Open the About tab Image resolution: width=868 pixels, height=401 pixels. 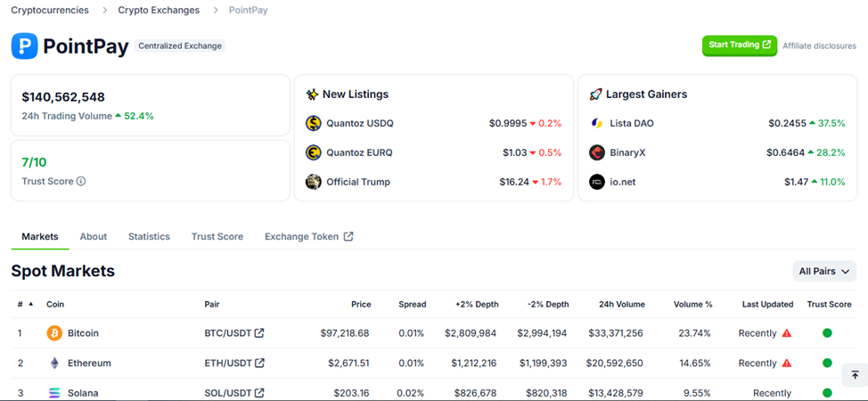point(94,237)
